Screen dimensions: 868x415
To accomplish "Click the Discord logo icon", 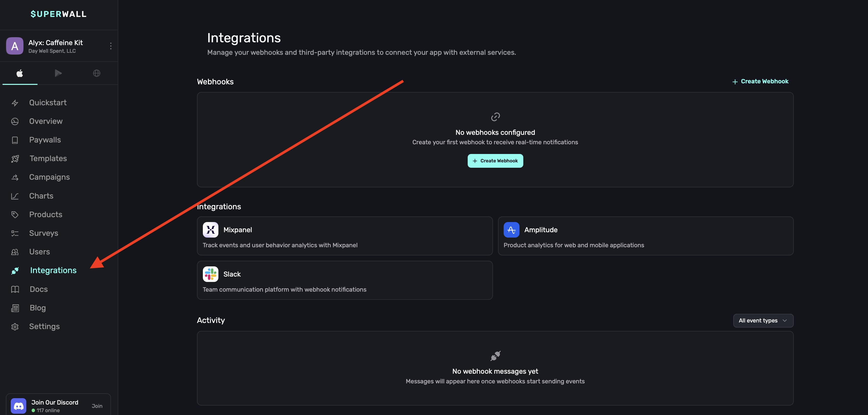I will point(19,406).
